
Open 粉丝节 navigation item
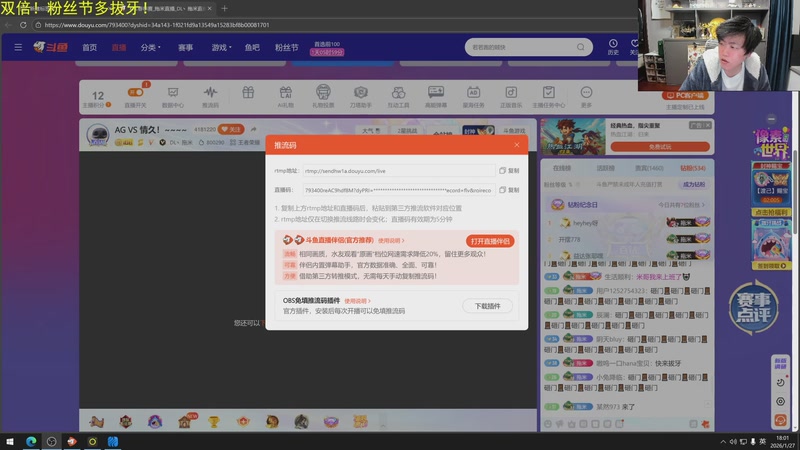tap(286, 47)
